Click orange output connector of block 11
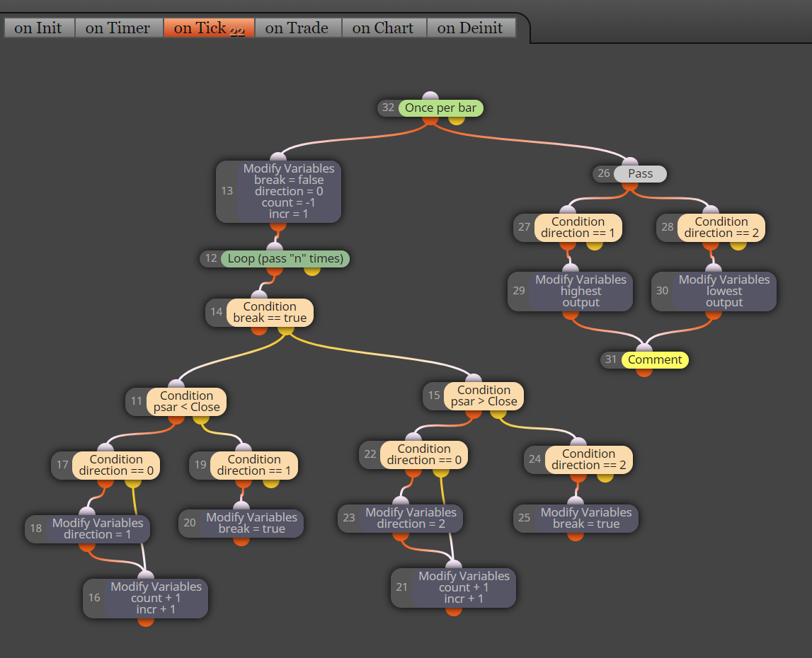812x658 pixels. [176, 419]
